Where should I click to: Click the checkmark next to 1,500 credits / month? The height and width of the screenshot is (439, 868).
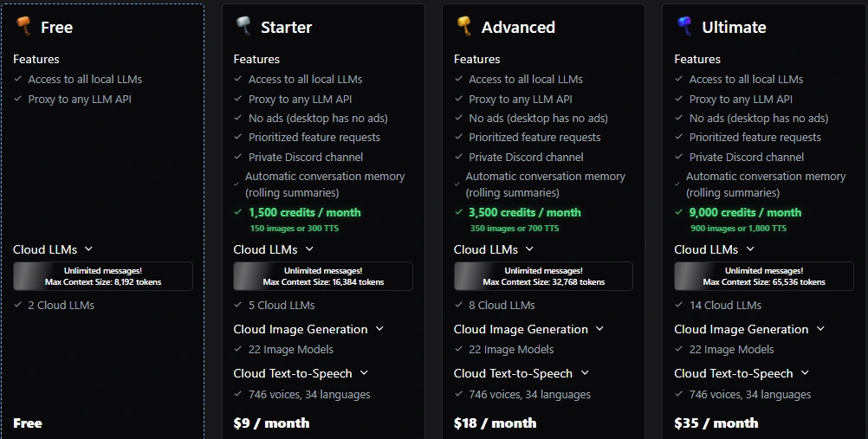point(238,212)
